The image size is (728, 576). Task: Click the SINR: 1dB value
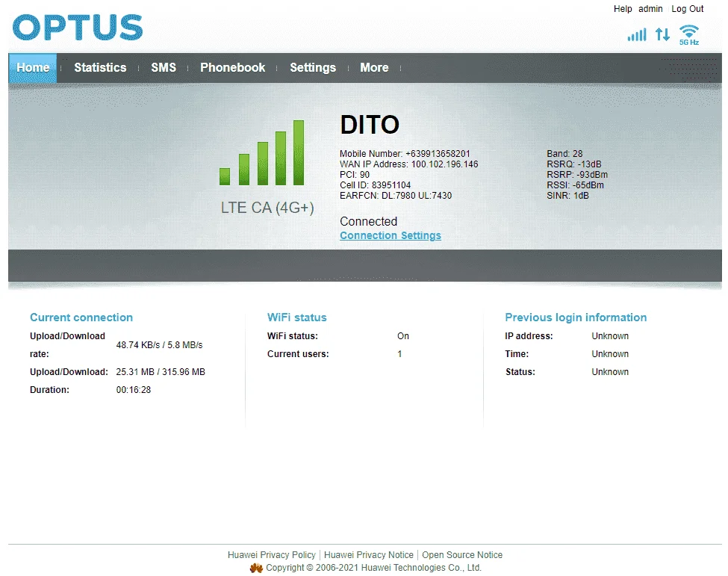coord(567,196)
